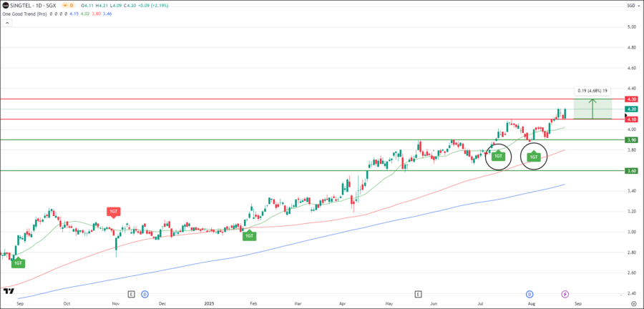644x309 pixels.
Task: Collapse the indicator legend with the chevron
Action: click(7, 23)
